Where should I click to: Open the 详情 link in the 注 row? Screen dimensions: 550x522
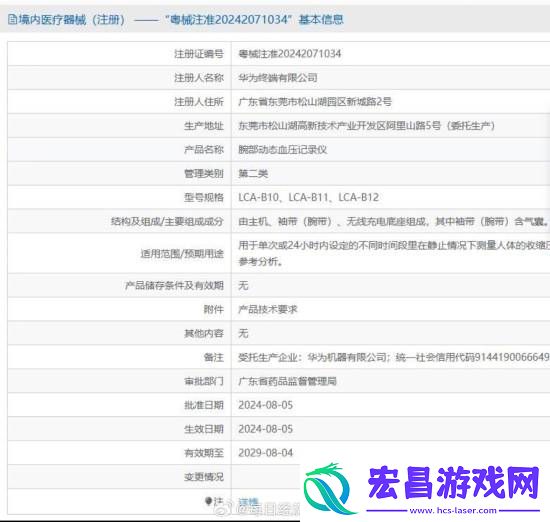coord(248,502)
